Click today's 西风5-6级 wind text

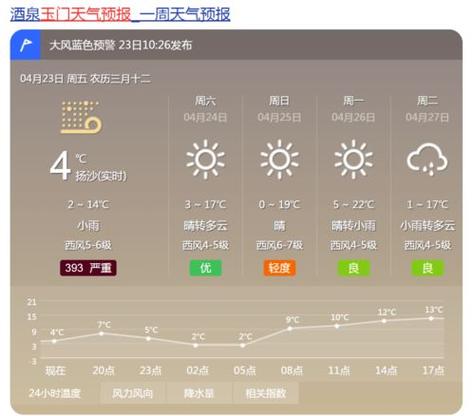tap(88, 246)
